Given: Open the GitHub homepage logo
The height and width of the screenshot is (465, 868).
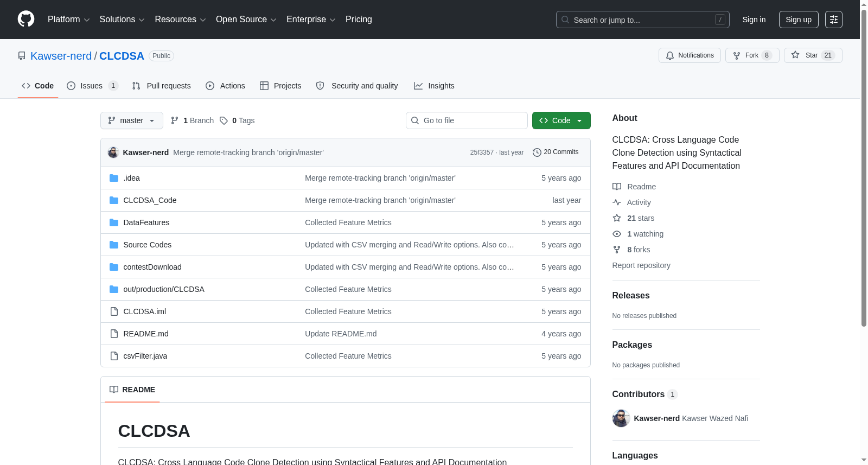Looking at the screenshot, I should [26, 19].
